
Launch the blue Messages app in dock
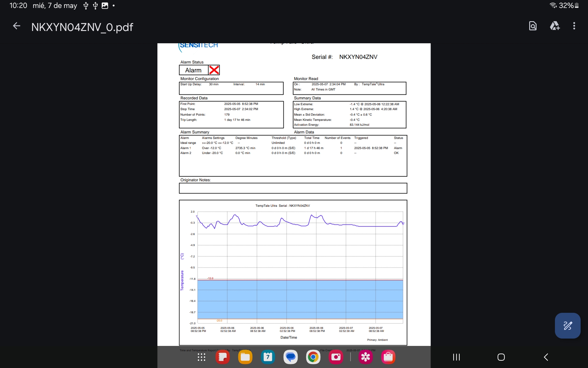coord(290,357)
